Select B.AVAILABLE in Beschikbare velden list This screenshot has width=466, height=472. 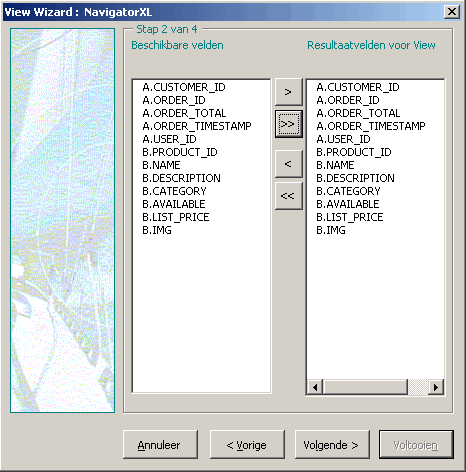(174, 204)
